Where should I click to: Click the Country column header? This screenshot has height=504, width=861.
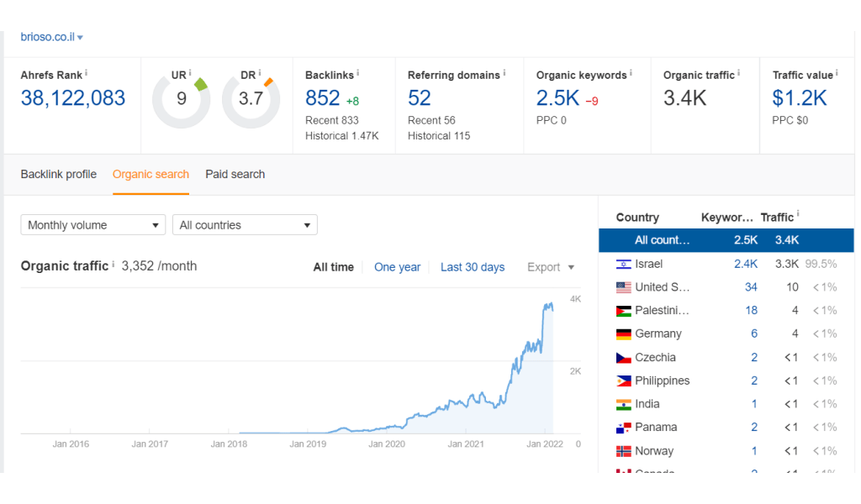coord(637,218)
